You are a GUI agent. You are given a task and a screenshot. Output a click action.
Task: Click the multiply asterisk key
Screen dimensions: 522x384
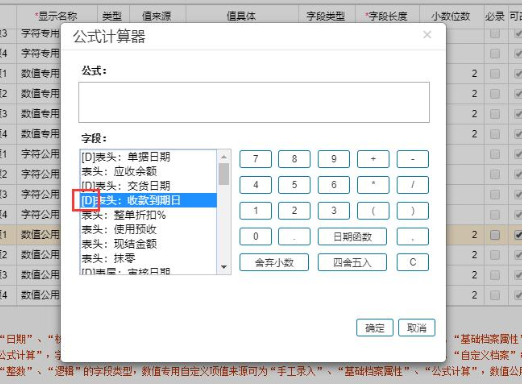(x=373, y=185)
